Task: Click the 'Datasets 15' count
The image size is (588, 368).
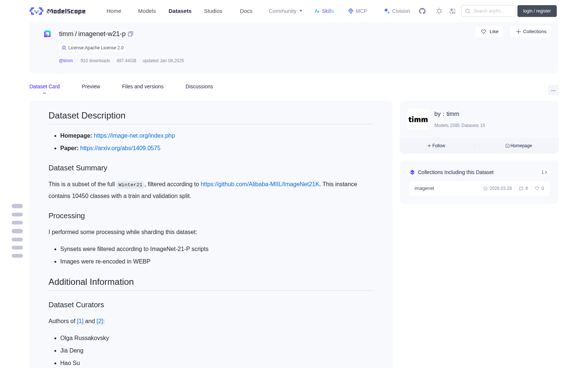Action: click(473, 125)
